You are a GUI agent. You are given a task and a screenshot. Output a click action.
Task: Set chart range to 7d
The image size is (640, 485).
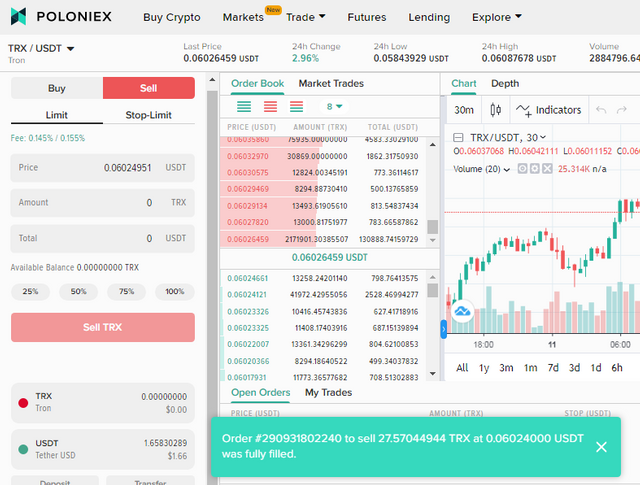pyautogui.click(x=553, y=368)
